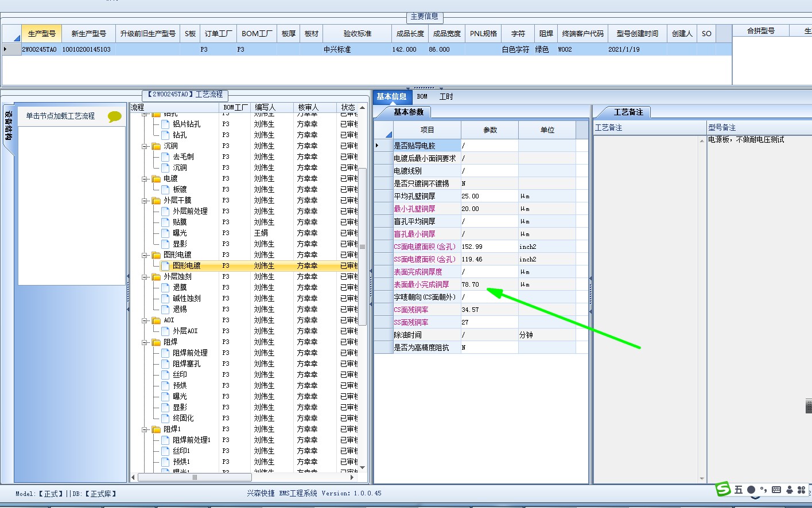Click the 152.99 CS面电镀面积 value
Image resolution: width=812 pixels, height=508 pixels.
489,247
